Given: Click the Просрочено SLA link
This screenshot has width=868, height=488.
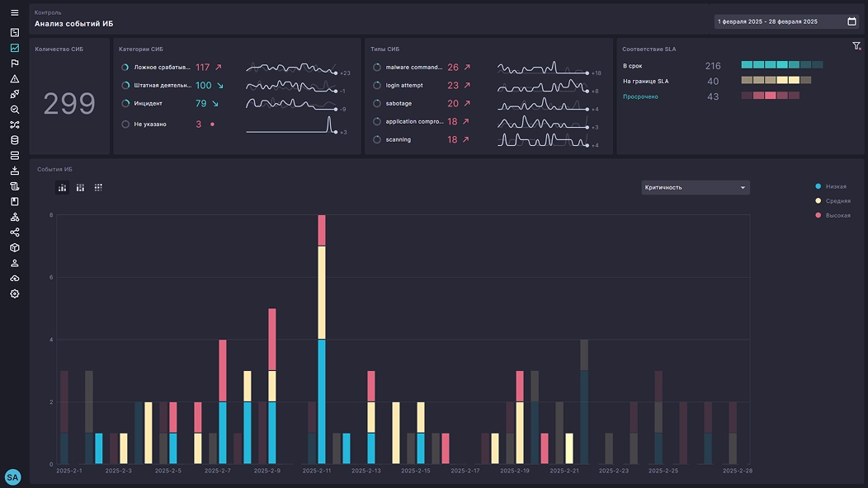Looking at the screenshot, I should (x=640, y=96).
